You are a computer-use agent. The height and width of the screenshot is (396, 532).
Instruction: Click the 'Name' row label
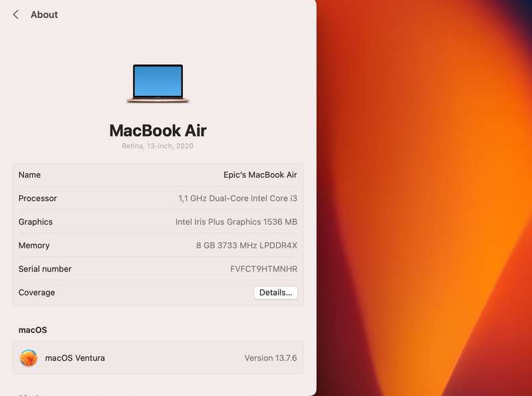[29, 175]
